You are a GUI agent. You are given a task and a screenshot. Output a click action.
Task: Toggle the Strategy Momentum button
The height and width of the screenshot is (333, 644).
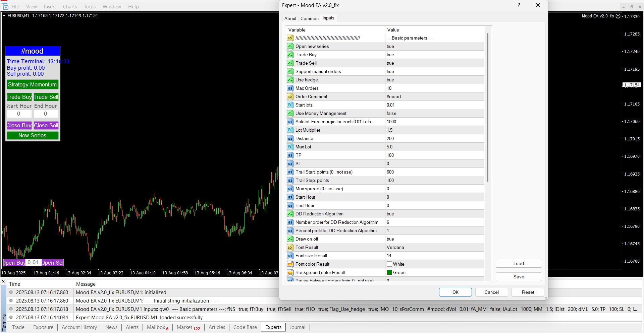pyautogui.click(x=33, y=84)
